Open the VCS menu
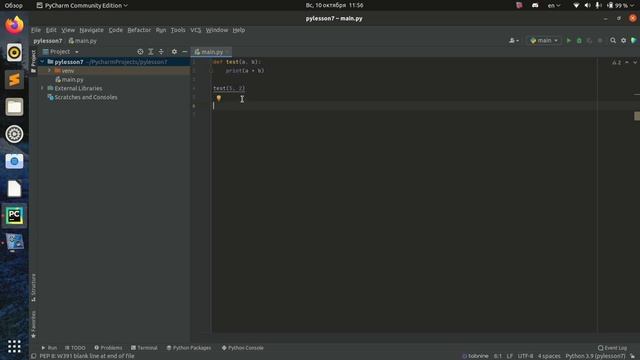Viewport: 640px width, 360px height. 196,30
